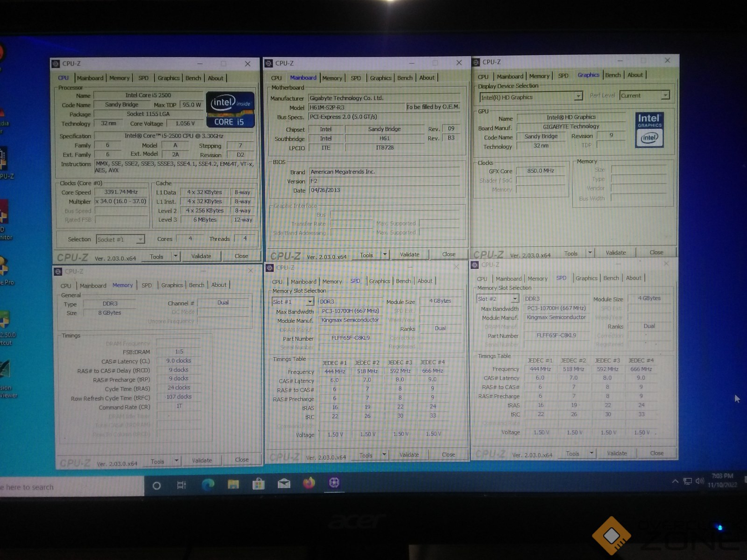Click the Multiplier value x 34.0

121,201
